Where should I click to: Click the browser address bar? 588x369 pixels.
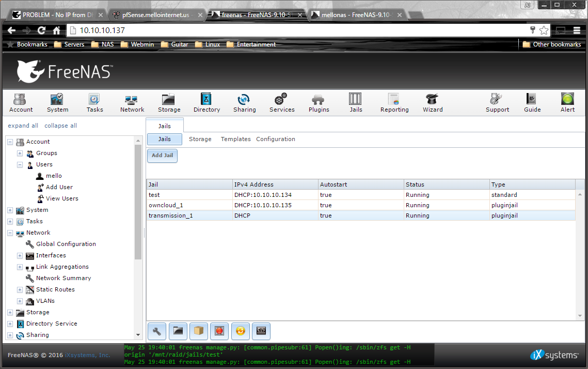[x=299, y=30]
